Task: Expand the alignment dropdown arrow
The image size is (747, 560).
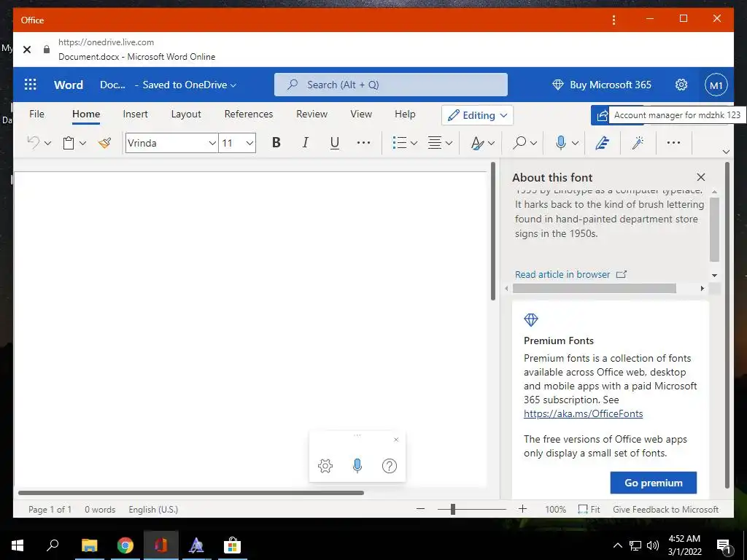Action: tap(449, 144)
